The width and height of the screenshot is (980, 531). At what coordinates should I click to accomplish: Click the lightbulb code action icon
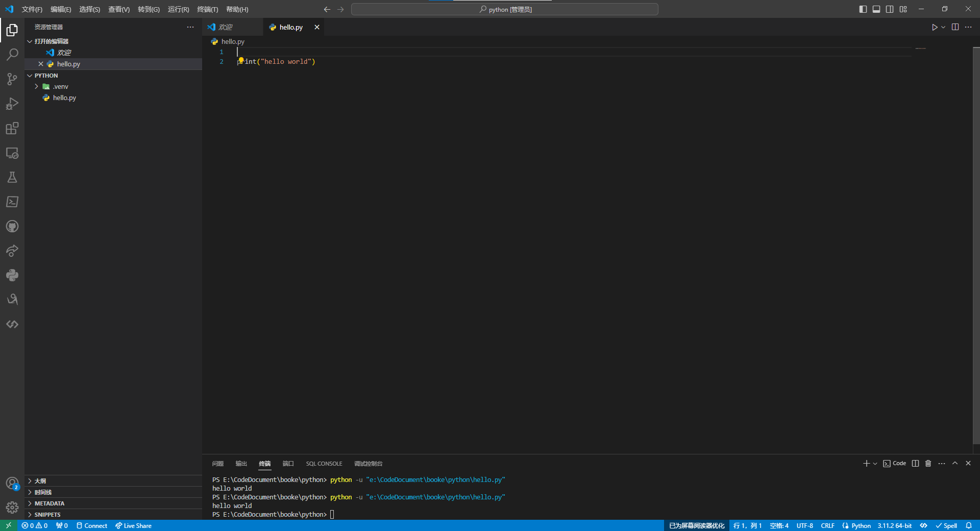coord(241,60)
